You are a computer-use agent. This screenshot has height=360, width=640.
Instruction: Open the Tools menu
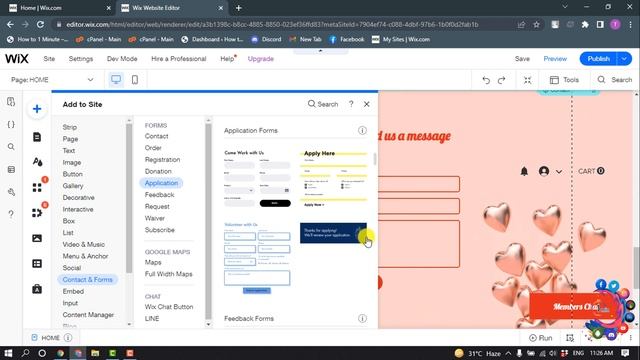point(564,80)
